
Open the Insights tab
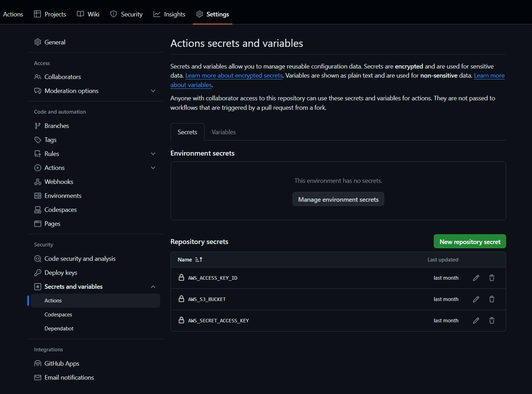pyautogui.click(x=169, y=14)
